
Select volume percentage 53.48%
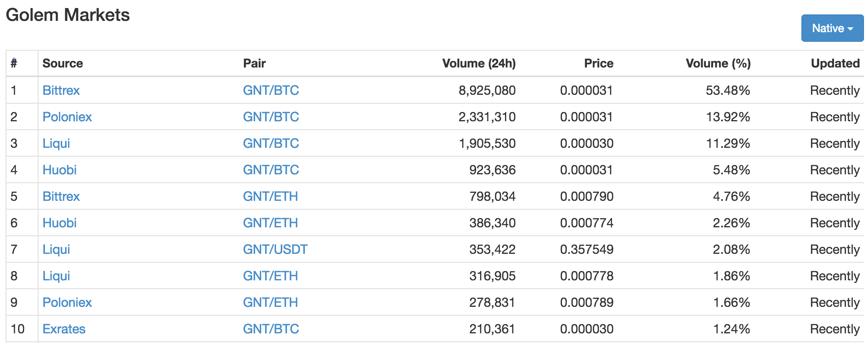[x=728, y=90]
